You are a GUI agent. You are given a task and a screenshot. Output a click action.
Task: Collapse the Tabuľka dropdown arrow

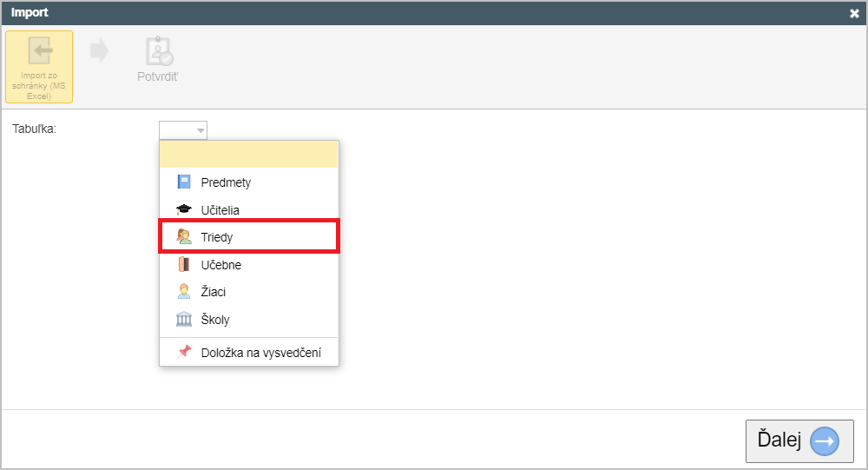[201, 130]
